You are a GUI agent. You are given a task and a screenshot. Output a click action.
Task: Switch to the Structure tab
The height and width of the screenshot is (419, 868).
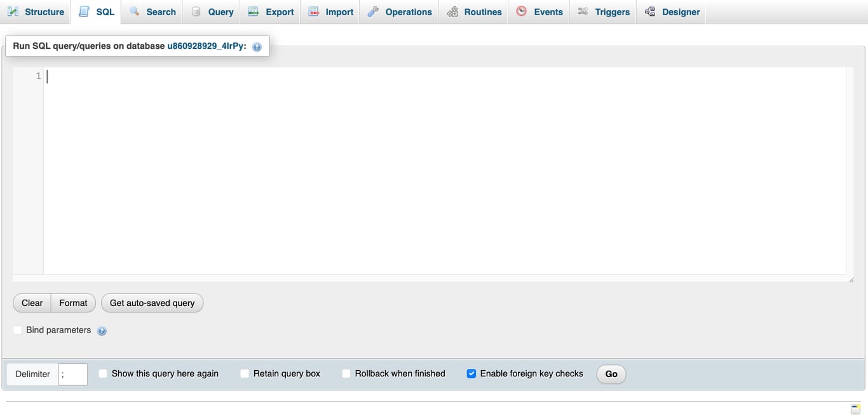tap(36, 11)
